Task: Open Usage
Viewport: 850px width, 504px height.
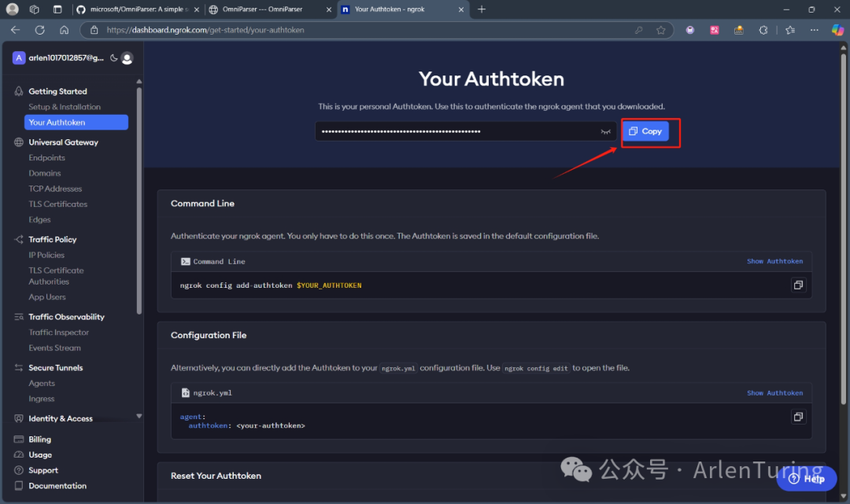Action: pos(40,454)
